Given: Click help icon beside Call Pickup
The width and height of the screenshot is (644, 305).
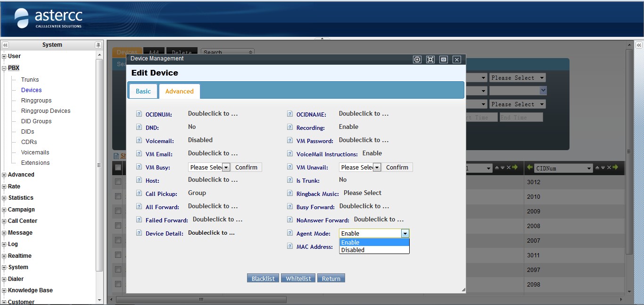Looking at the screenshot, I should (x=139, y=194).
